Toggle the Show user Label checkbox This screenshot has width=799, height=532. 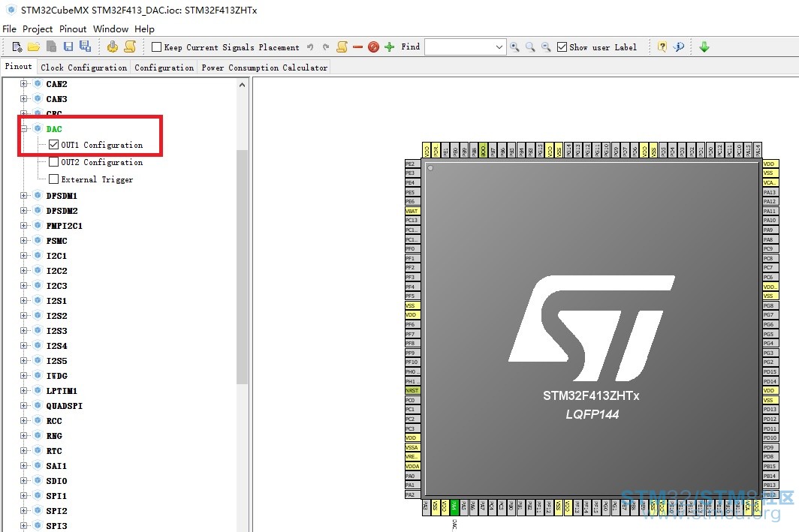click(562, 47)
